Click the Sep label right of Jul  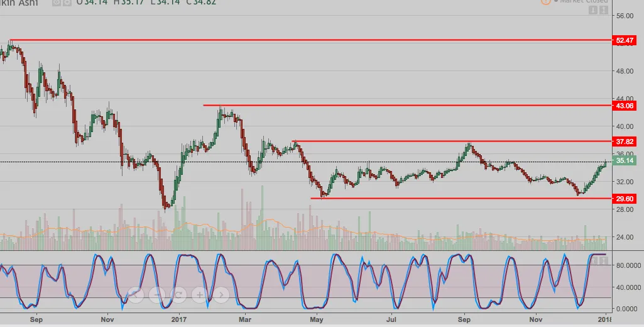tap(464, 319)
